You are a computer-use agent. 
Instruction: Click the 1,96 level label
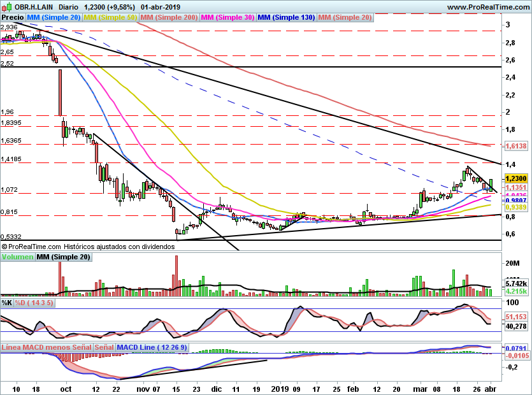(x=7, y=111)
